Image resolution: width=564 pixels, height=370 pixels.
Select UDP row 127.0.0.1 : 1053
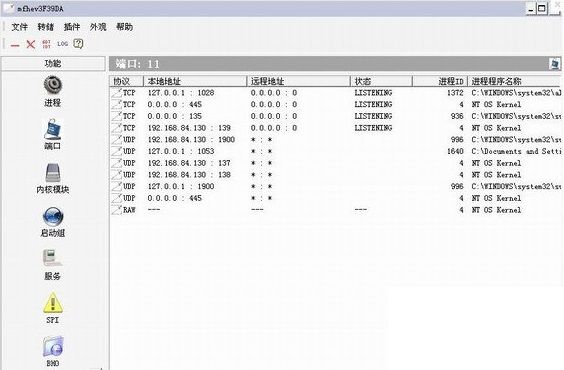pyautogui.click(x=336, y=151)
